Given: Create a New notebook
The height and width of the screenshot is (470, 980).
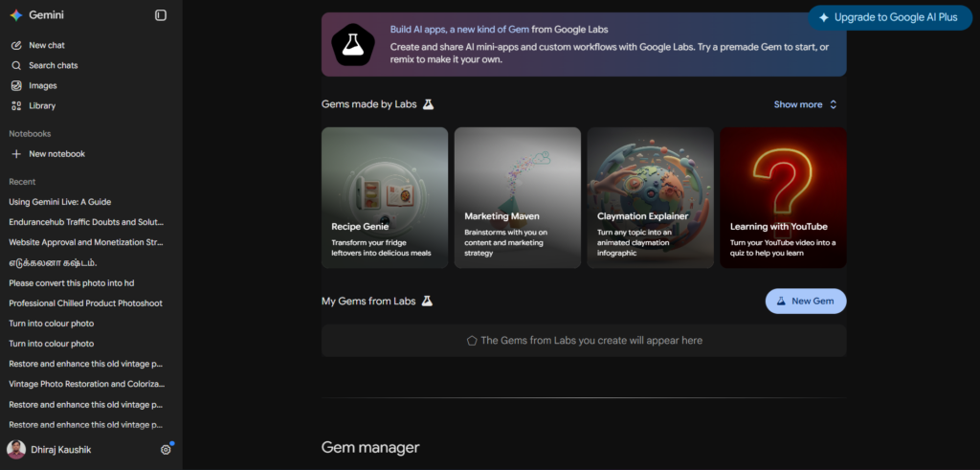Looking at the screenshot, I should click(x=91, y=154).
